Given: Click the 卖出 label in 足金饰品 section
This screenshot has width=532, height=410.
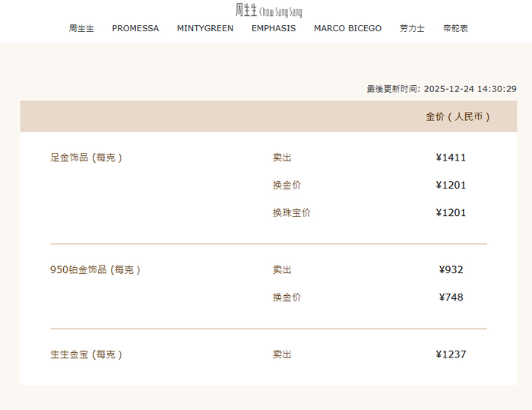Looking at the screenshot, I should click(x=282, y=157).
